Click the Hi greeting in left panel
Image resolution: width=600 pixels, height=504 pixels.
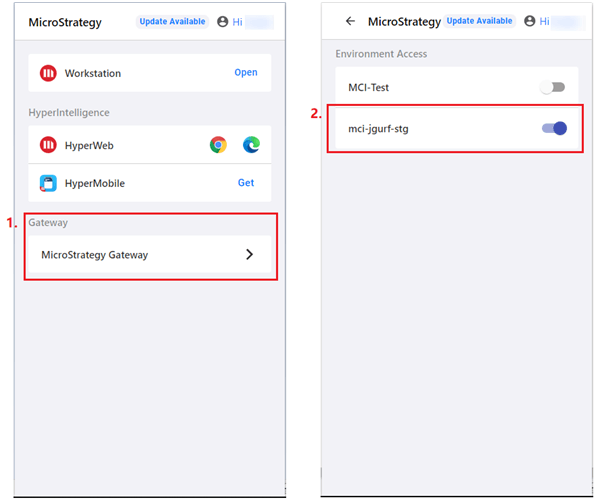click(x=237, y=22)
